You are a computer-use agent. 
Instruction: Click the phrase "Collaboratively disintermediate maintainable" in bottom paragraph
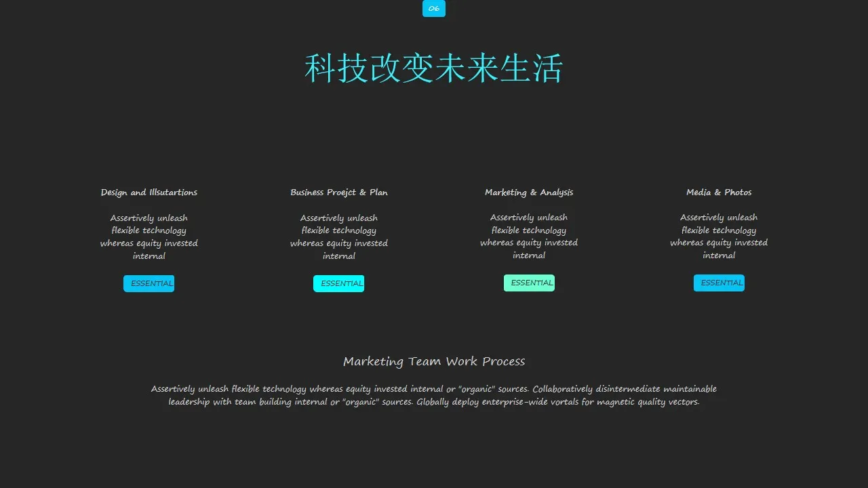pos(624,389)
